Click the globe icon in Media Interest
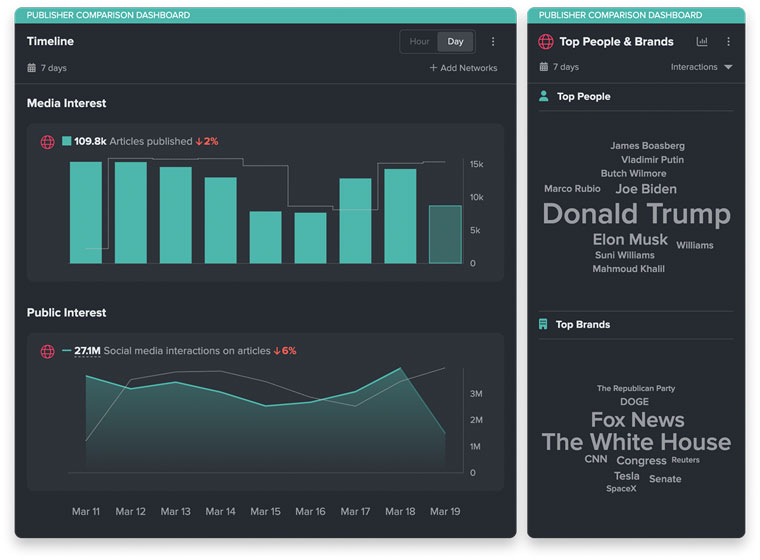This screenshot has height=560, width=760. coord(47,142)
